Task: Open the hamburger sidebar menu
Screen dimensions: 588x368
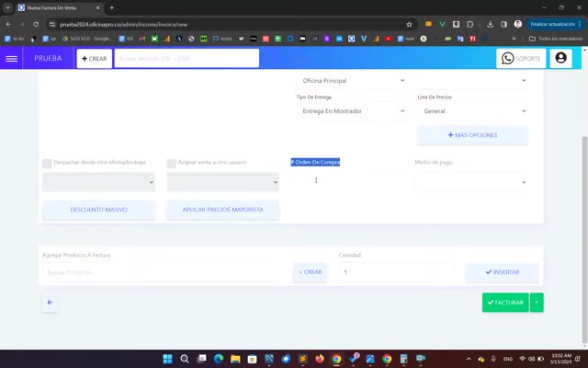Action: [11, 59]
